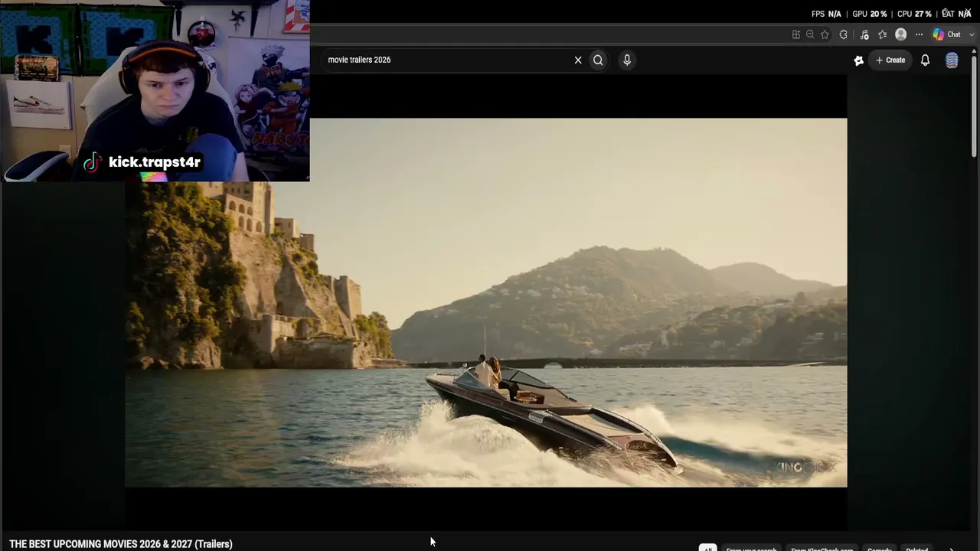Click the video player showing the speedboat
This screenshot has width=980, height=551.
point(486,302)
